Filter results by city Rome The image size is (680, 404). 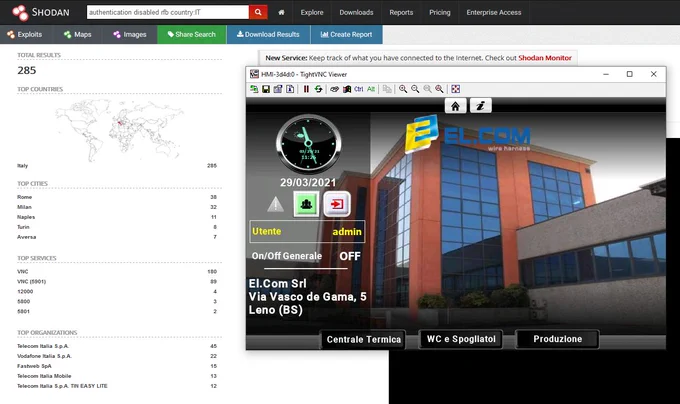pyautogui.click(x=25, y=197)
